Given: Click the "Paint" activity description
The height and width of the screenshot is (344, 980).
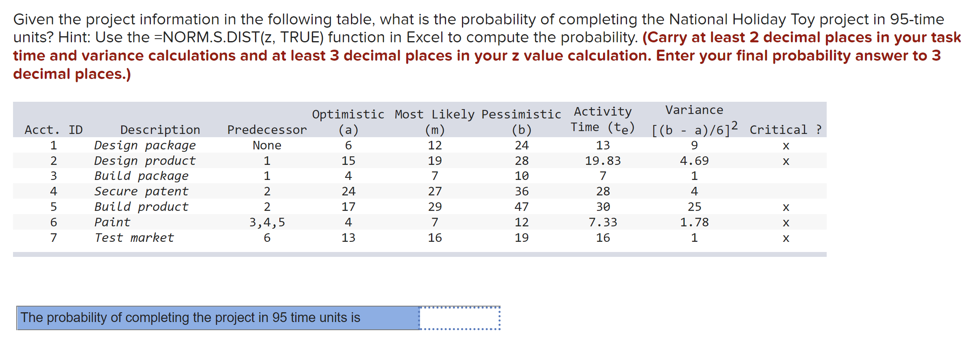Looking at the screenshot, I should coord(112,222).
